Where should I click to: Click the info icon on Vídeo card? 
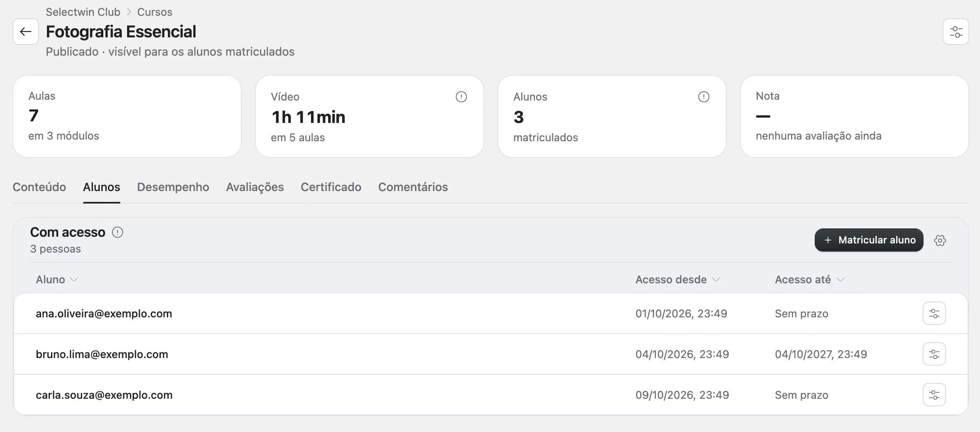tap(461, 97)
